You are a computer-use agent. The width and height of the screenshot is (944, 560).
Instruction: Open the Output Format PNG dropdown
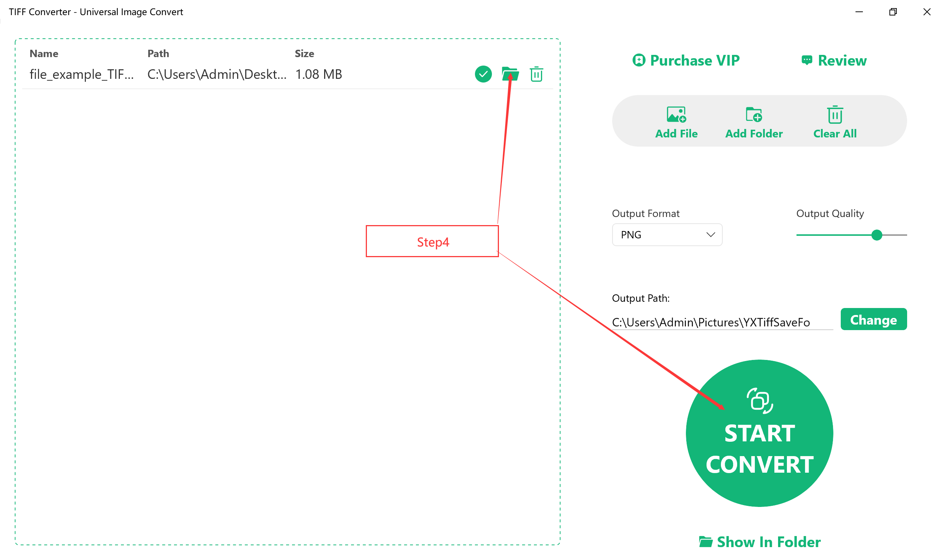pos(666,235)
